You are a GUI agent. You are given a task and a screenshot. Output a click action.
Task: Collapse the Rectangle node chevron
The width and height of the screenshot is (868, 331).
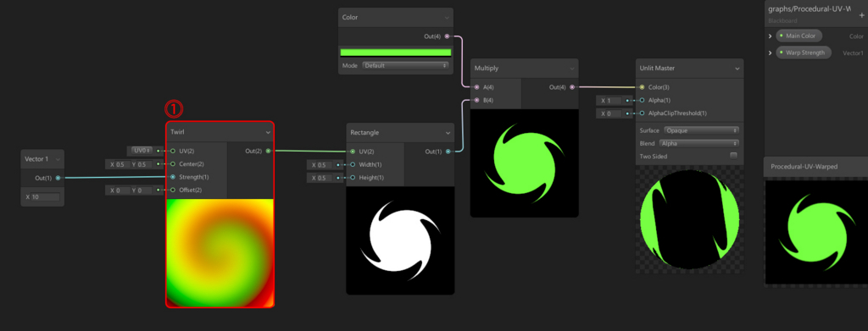tap(448, 133)
